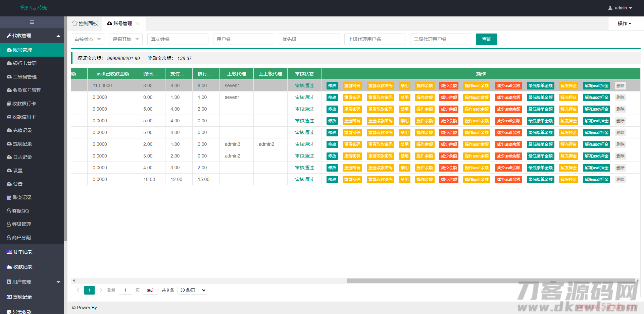
Task: Click the admin user avatar icon
Action: tap(610, 8)
